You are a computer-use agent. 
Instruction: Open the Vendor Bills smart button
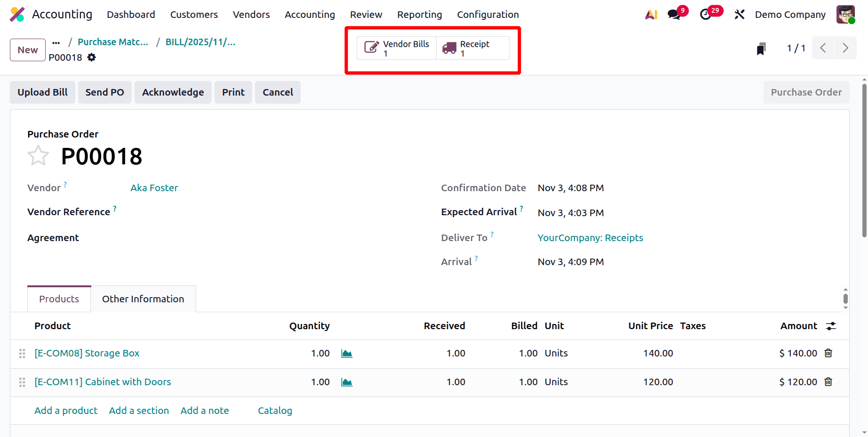coord(396,48)
